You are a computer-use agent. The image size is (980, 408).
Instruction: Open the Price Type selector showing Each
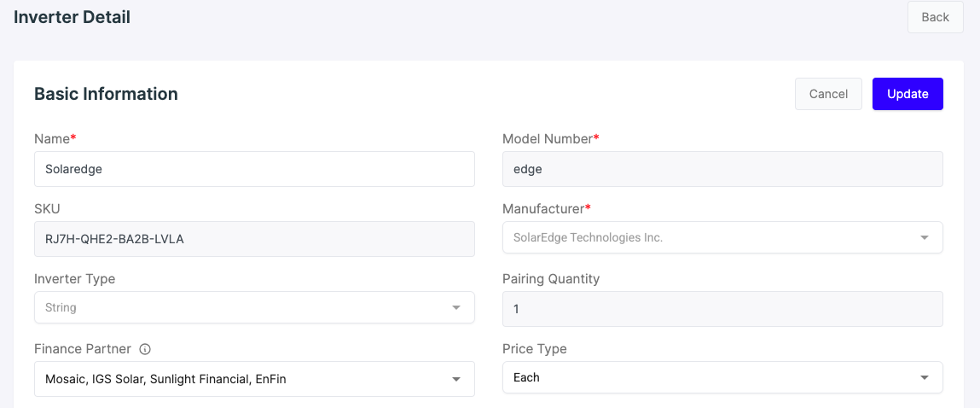[722, 377]
